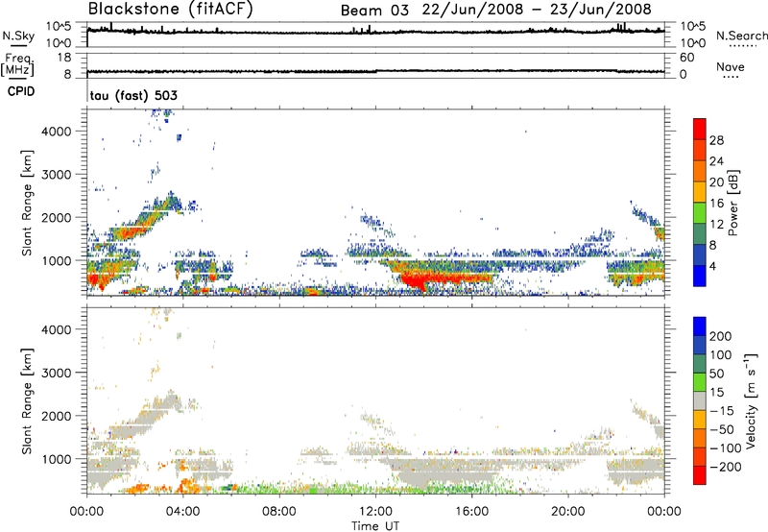Screen dimensions: 768x532
Task: Click the 08:00 time tick label
Action: 278,512
